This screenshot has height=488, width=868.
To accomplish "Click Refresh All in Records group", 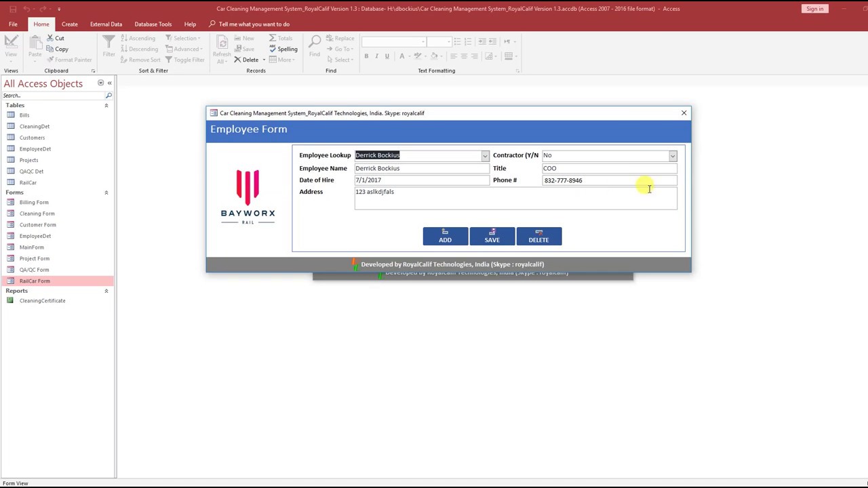I will (x=222, y=48).
